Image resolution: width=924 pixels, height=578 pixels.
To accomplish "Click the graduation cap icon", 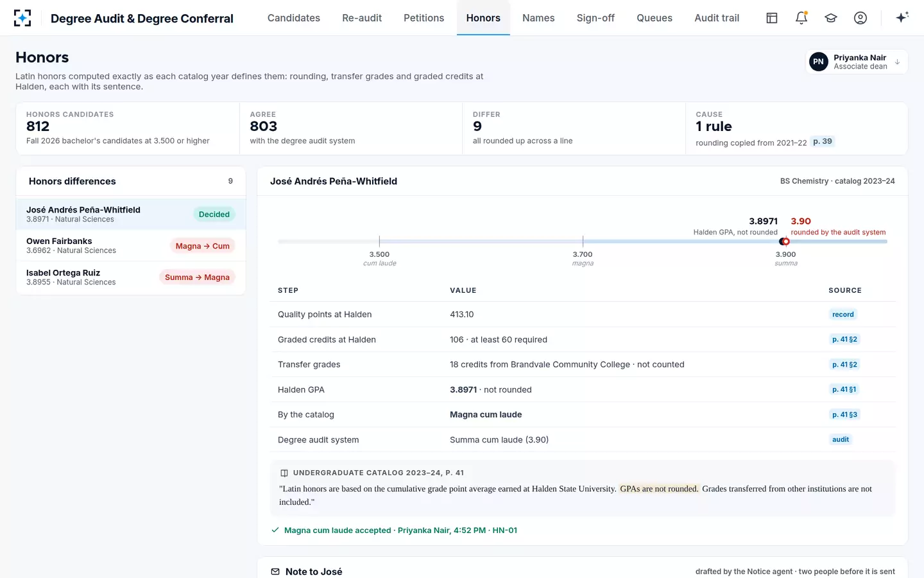I will pyautogui.click(x=831, y=18).
